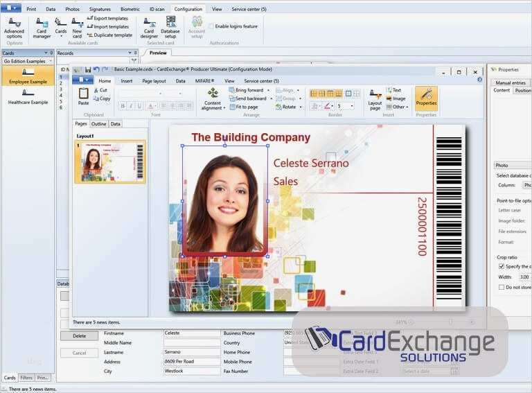Open designer Insert tab
532x393 pixels.
pos(127,81)
